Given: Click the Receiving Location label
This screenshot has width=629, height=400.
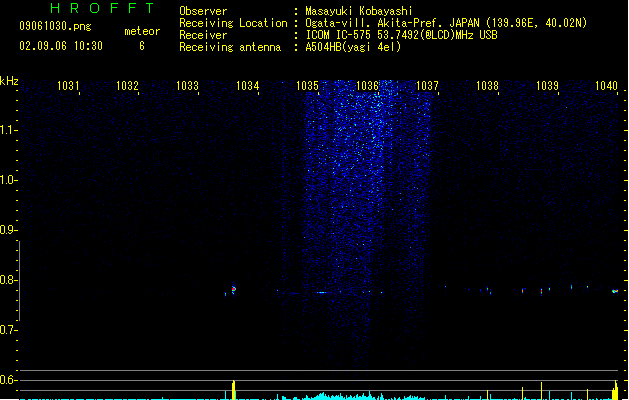Looking at the screenshot, I should click(233, 23).
